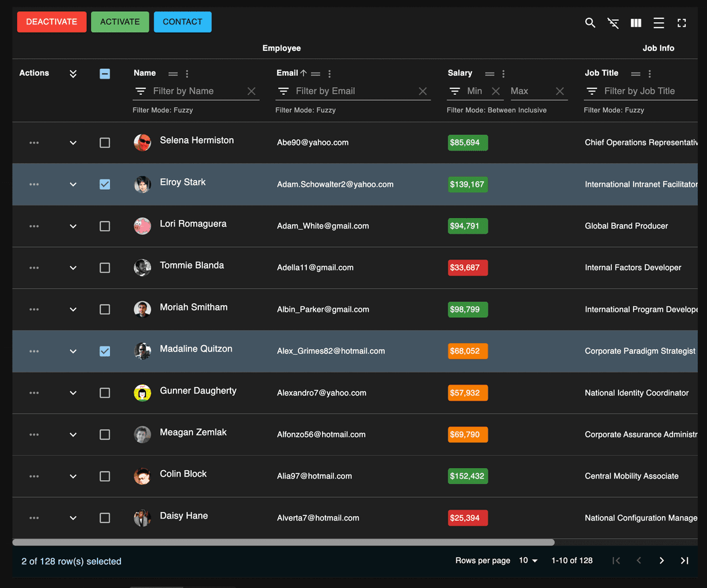Open the Email column options menu

329,73
